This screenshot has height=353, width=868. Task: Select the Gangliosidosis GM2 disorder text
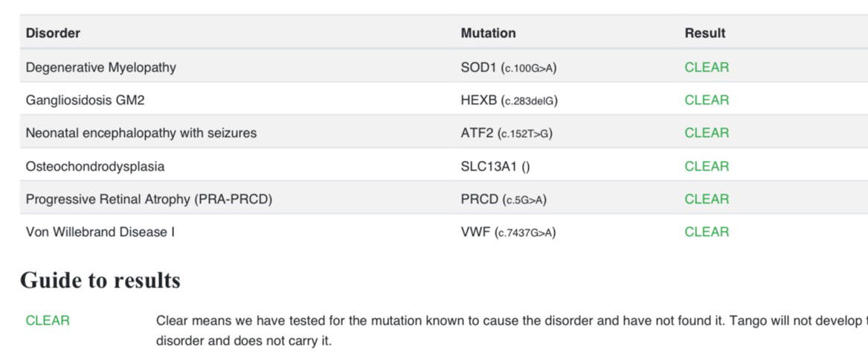[x=86, y=101]
